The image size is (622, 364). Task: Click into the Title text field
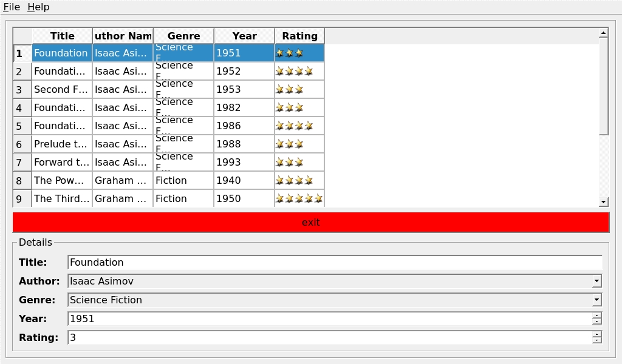tap(335, 262)
